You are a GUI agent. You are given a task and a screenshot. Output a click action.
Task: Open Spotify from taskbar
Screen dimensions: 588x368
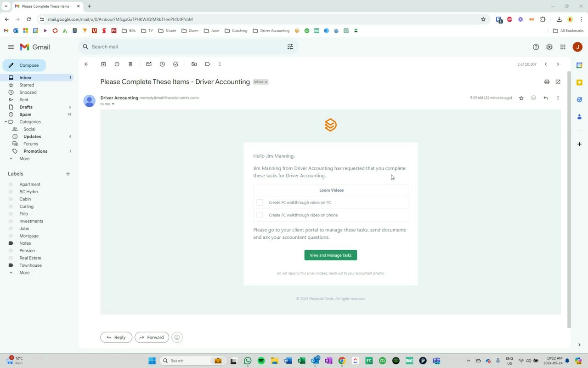(x=261, y=361)
